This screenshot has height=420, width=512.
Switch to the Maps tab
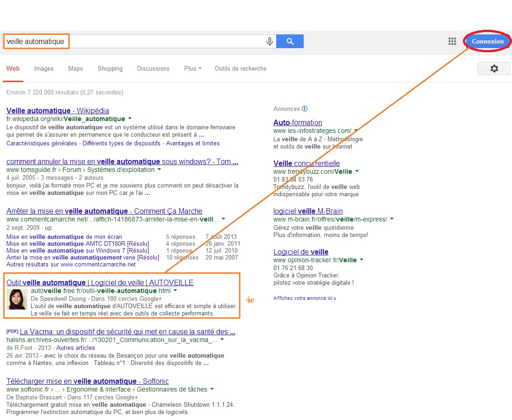tap(76, 68)
